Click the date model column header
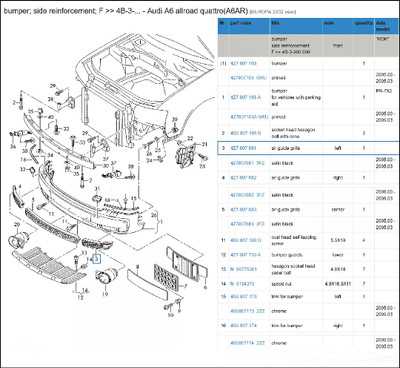This screenshot has height=368, width=400. click(382, 26)
